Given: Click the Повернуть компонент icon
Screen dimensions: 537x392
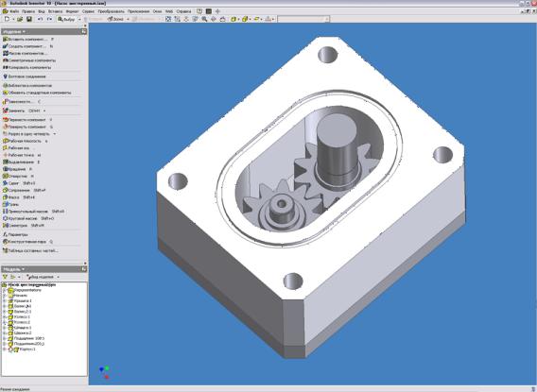Looking at the screenshot, I should tap(5, 127).
